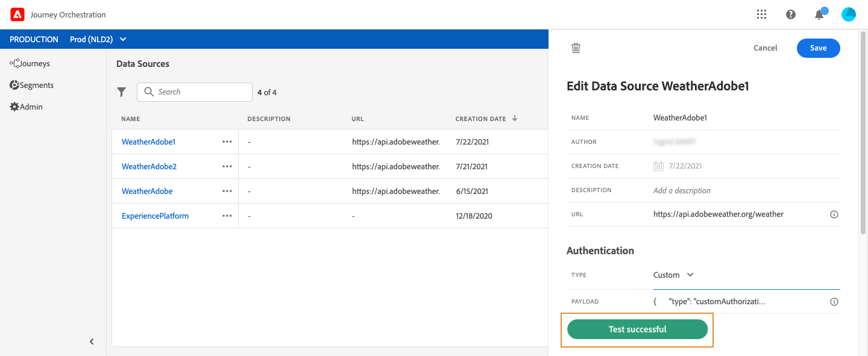Screen dimensions: 868x356
Task: Open the Admin sidebar menu
Action: (26, 107)
